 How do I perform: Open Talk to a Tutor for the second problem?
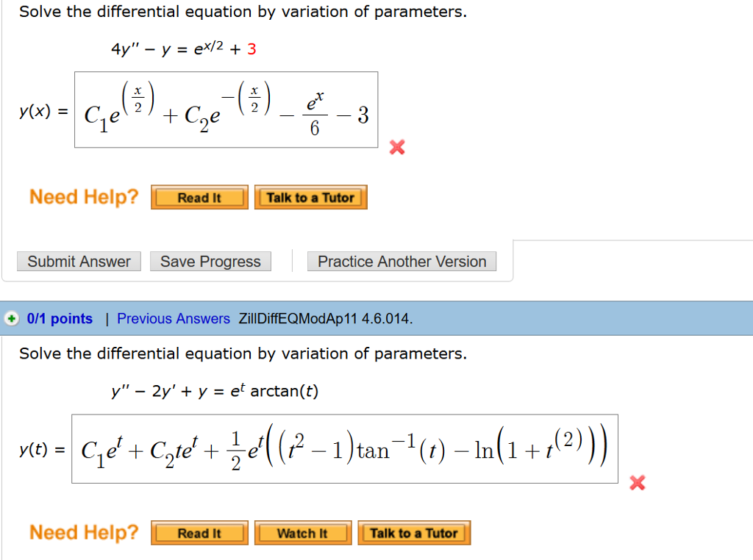click(x=413, y=532)
